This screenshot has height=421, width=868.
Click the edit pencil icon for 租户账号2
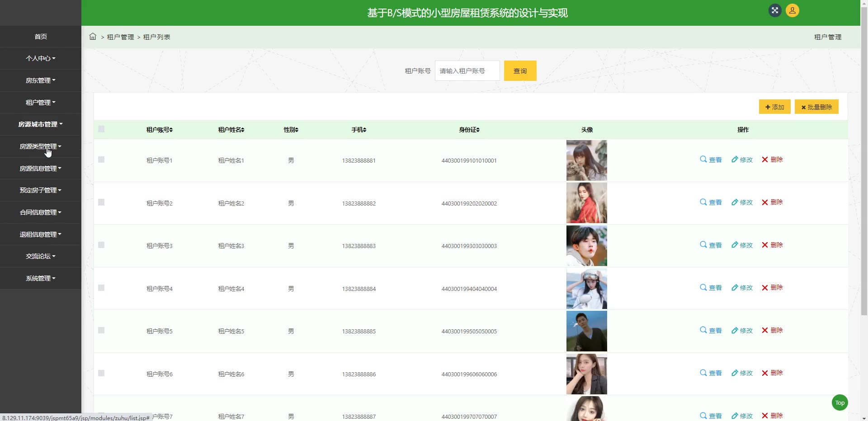click(735, 202)
